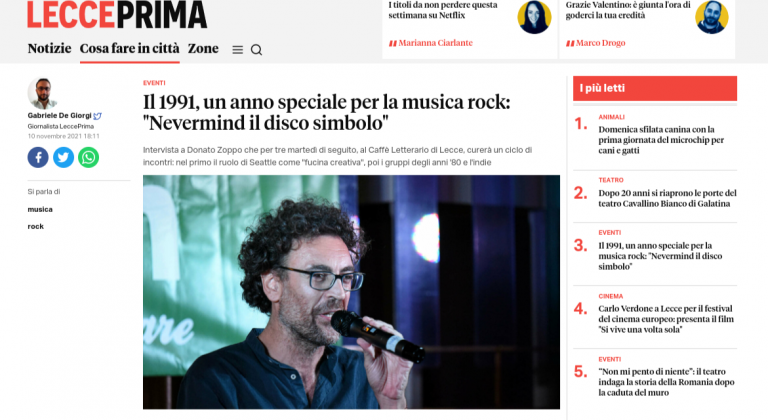768x420 pixels.
Task: Select Cosa fare in città tab
Action: point(130,49)
